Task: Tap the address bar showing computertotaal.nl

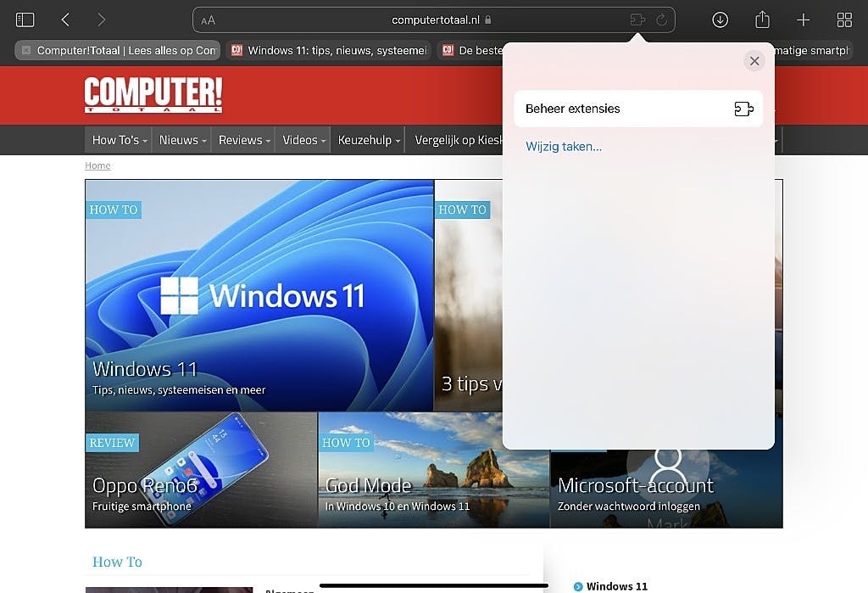Action: 434,20
